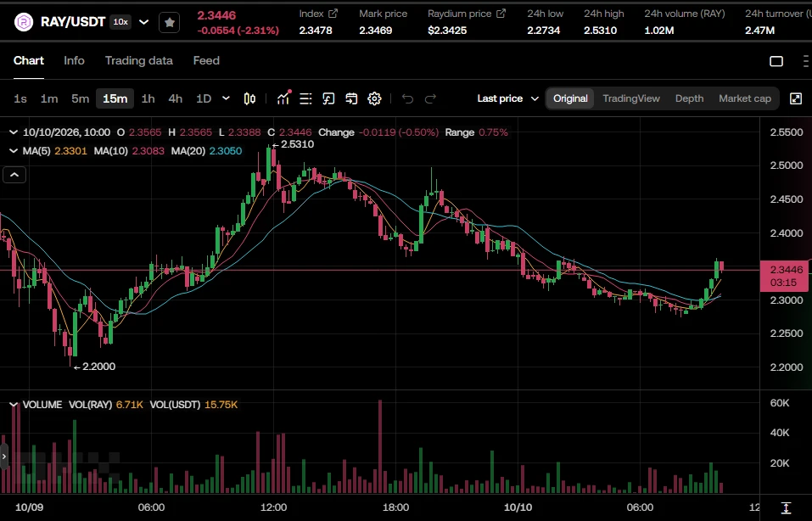
Task: Collapse the MA indicator row chevron
Action: pos(14,151)
